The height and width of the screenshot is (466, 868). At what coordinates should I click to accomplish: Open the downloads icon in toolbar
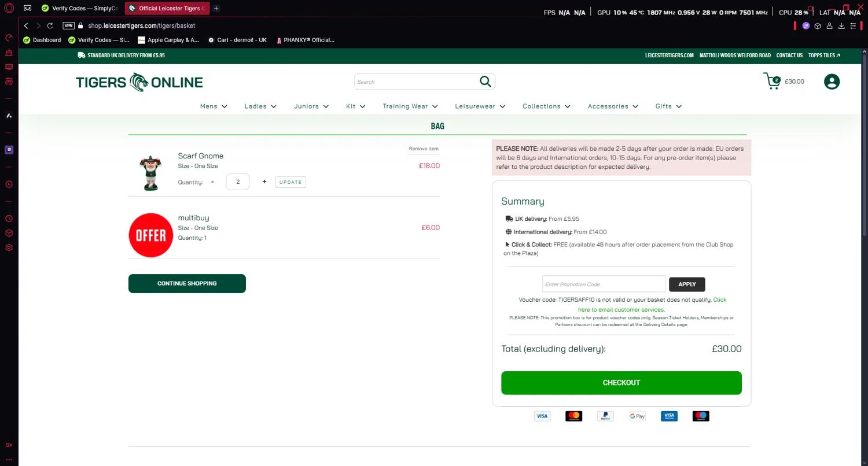(x=841, y=25)
